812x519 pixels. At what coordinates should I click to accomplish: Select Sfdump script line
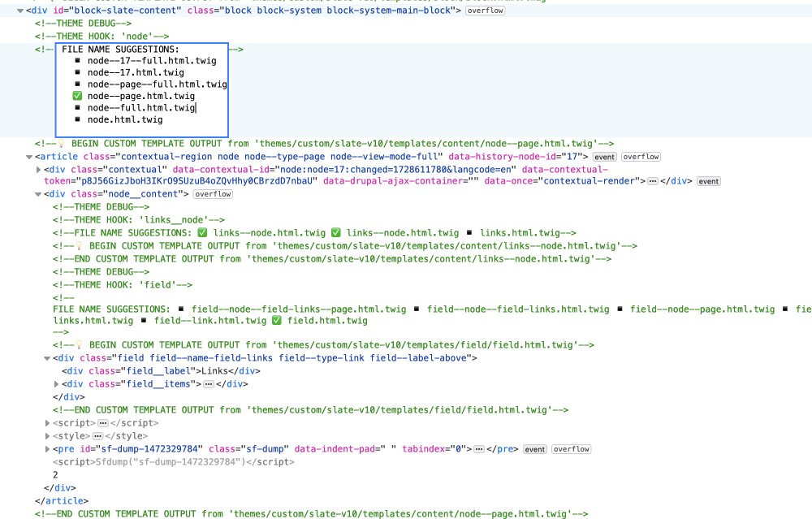pyautogui.click(x=174, y=462)
